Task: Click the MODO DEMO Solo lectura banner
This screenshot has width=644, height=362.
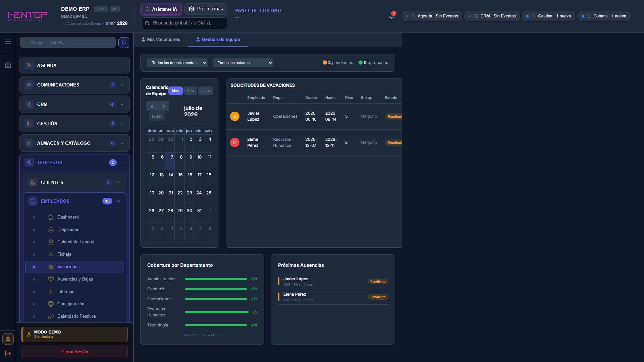Action: point(74,335)
